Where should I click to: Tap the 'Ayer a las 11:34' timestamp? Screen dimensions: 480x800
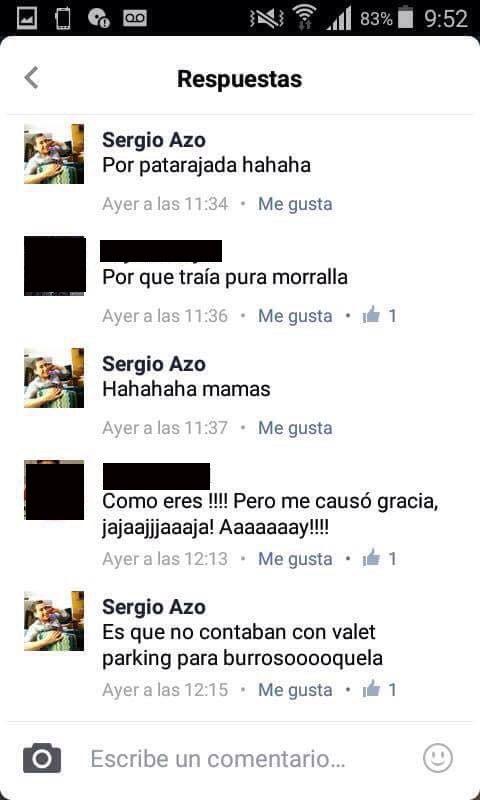pyautogui.click(x=165, y=204)
